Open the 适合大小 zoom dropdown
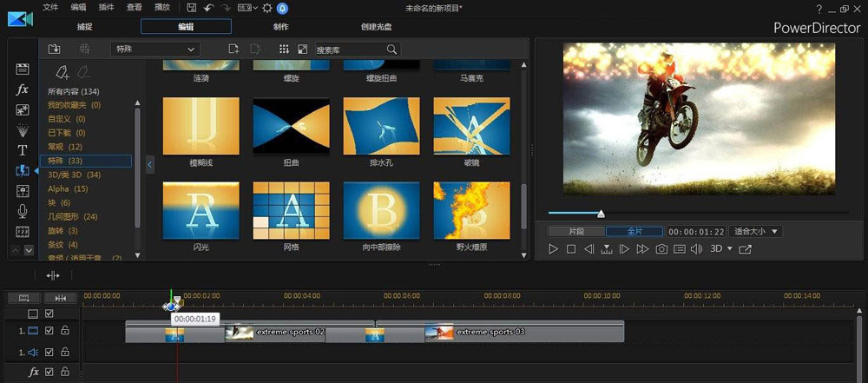This screenshot has height=383, width=868. click(754, 232)
